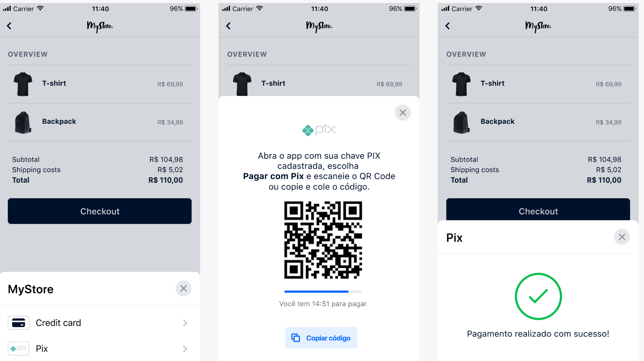The height and width of the screenshot is (361, 644).
Task: Tap the credit card icon in payment sheet
Action: click(x=18, y=323)
